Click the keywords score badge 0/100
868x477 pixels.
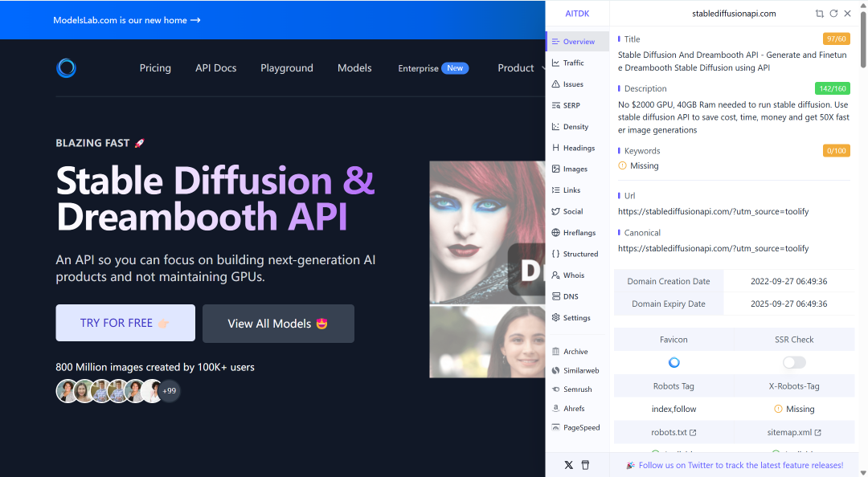837,150
